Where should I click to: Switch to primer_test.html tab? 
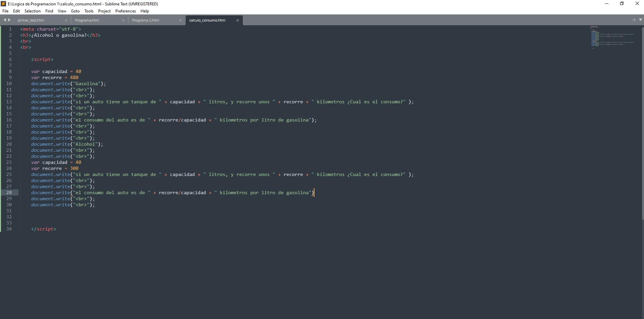click(x=31, y=20)
